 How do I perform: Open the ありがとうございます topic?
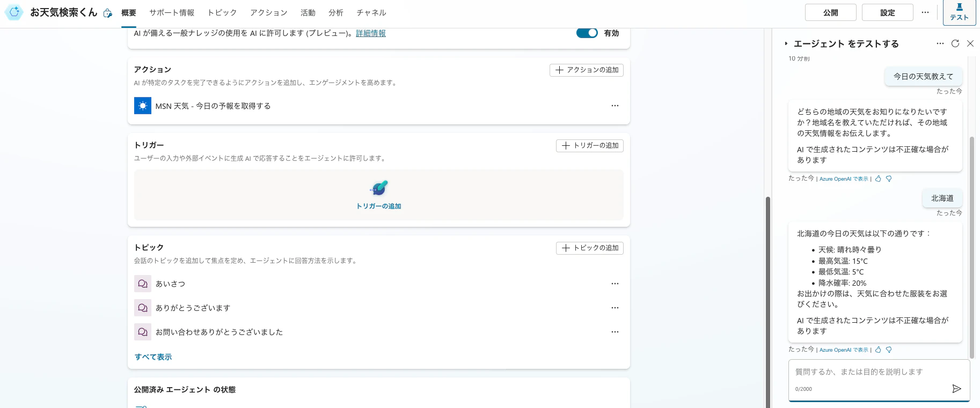pos(193,308)
